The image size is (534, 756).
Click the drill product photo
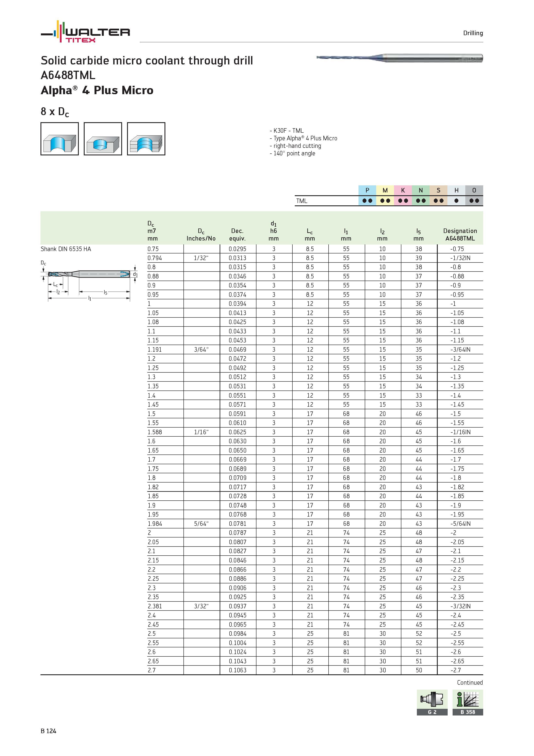pos(399,58)
